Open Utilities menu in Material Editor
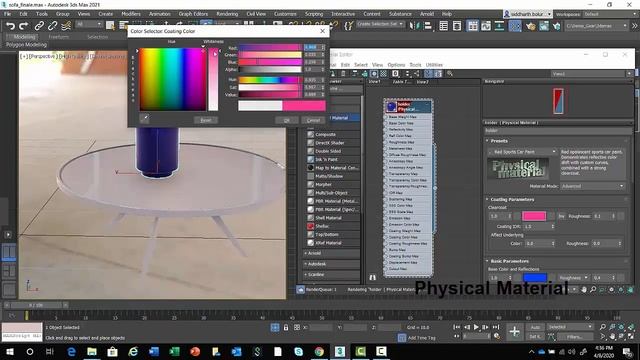This screenshot has height=360, width=640. [x=434, y=65]
